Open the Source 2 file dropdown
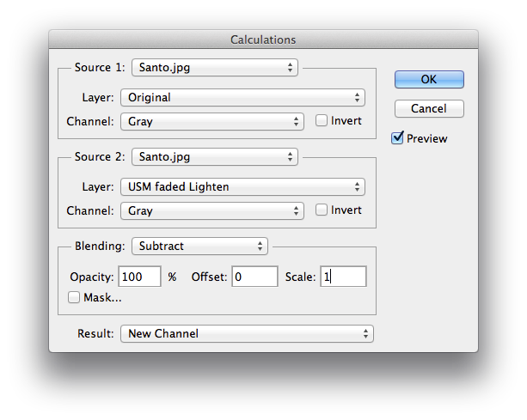This screenshot has width=527, height=420. (x=215, y=157)
